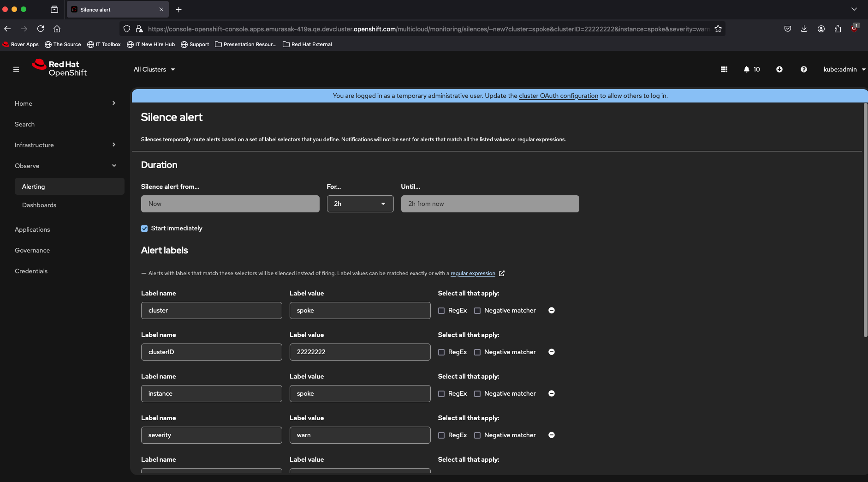Open the help question mark icon
The width and height of the screenshot is (868, 482).
[803, 69]
